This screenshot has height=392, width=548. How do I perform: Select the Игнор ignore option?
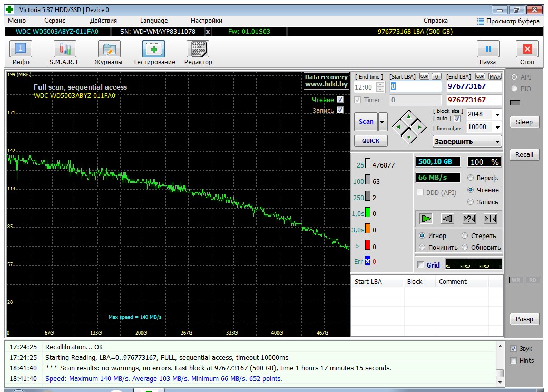tap(422, 236)
